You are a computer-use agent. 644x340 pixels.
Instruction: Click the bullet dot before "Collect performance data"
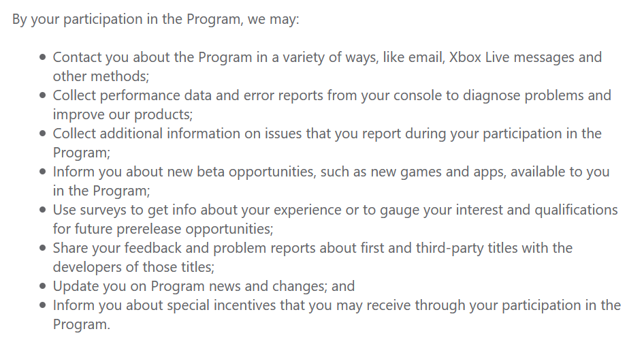coord(44,96)
